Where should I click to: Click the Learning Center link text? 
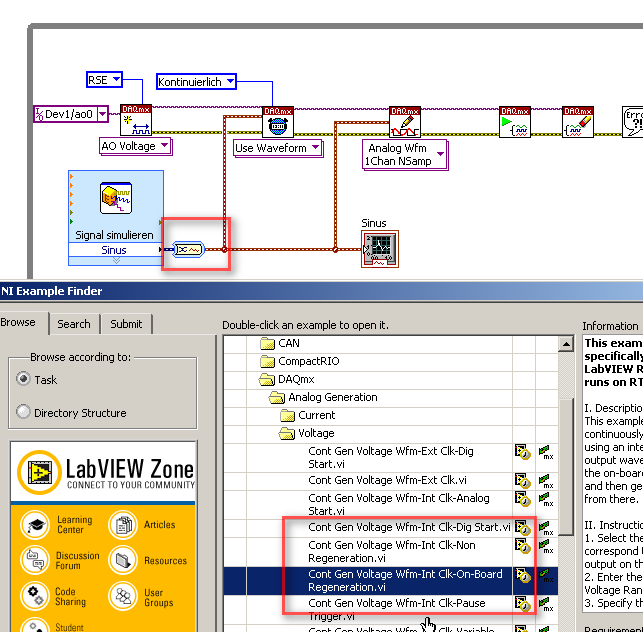[74, 525]
